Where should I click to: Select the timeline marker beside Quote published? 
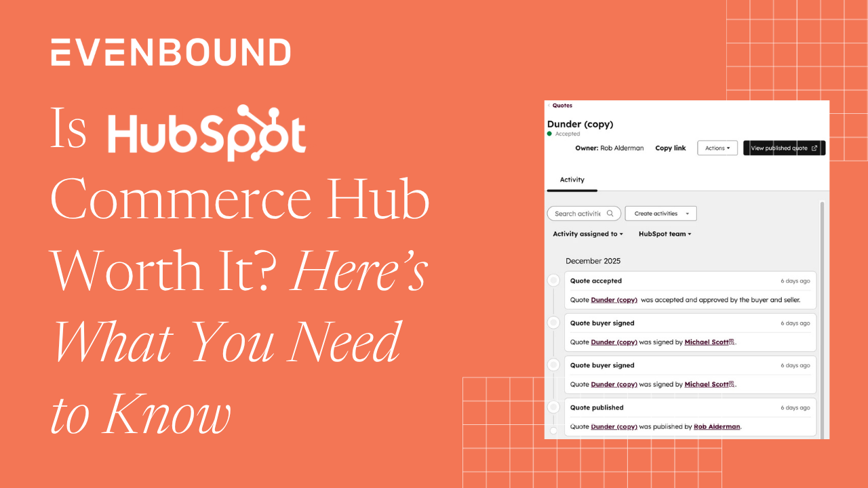pos(553,407)
